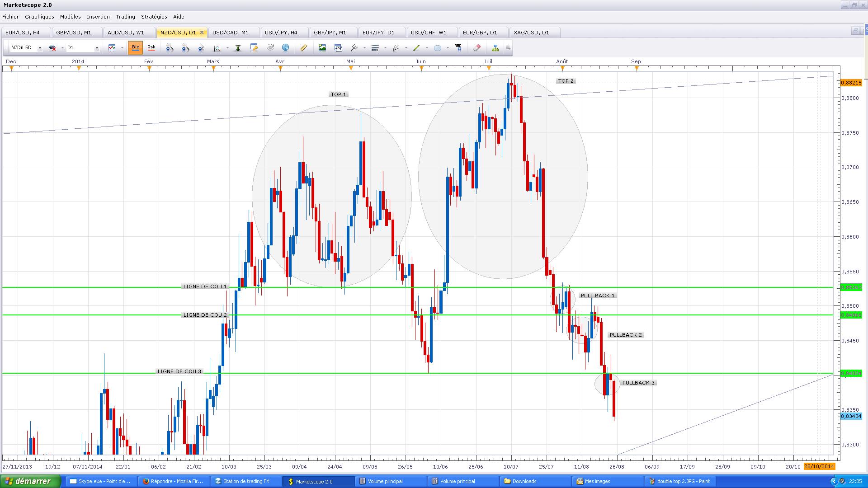This screenshot has width=868, height=488.
Task: Click the ABC text label tool
Action: click(x=458, y=48)
